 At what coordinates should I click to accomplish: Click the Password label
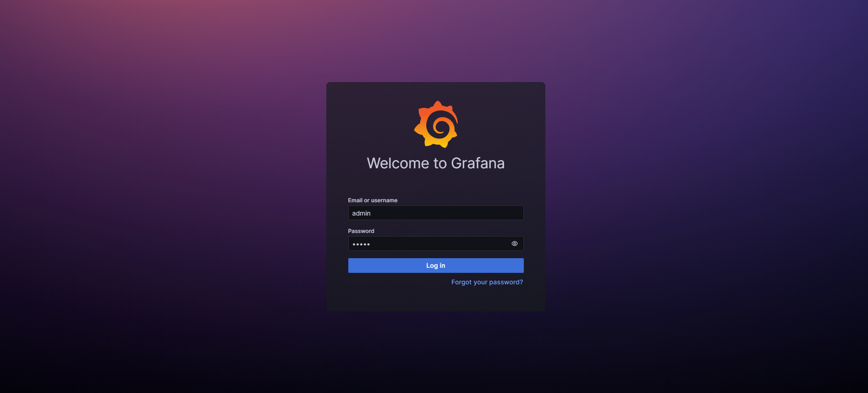(x=361, y=231)
